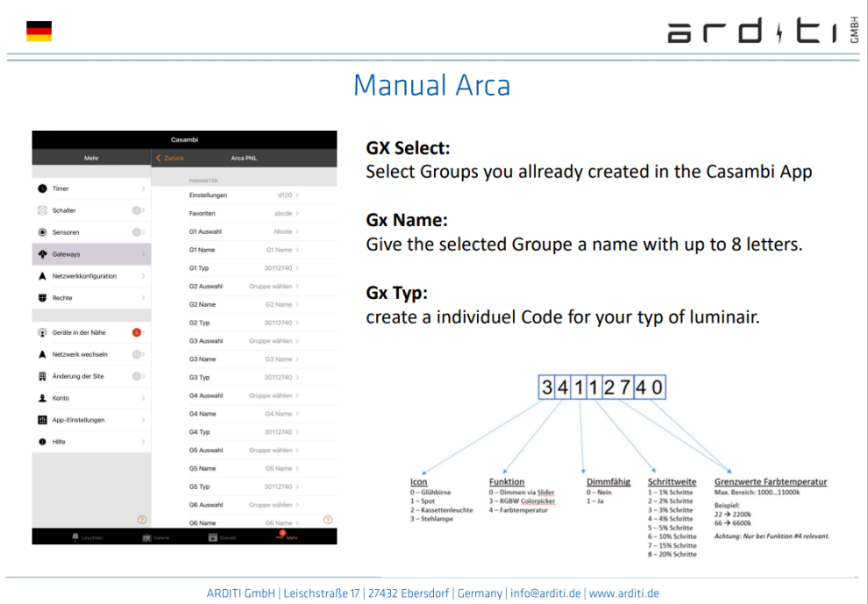Click the d120 value in Einstellungen row
Viewport: 868px width, 604px height.
tap(285, 195)
